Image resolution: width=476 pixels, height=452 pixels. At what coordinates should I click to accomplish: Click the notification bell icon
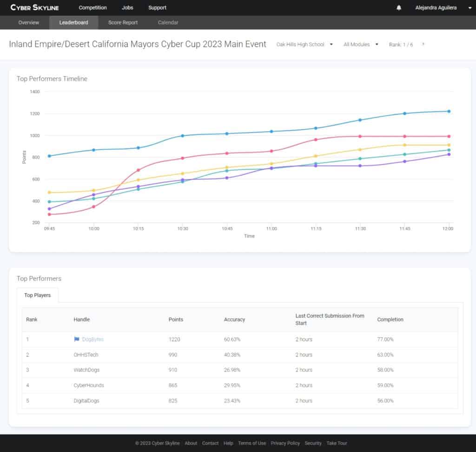pos(399,8)
